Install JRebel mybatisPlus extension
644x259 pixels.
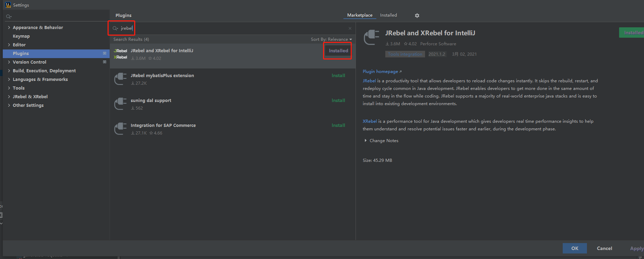click(x=338, y=75)
